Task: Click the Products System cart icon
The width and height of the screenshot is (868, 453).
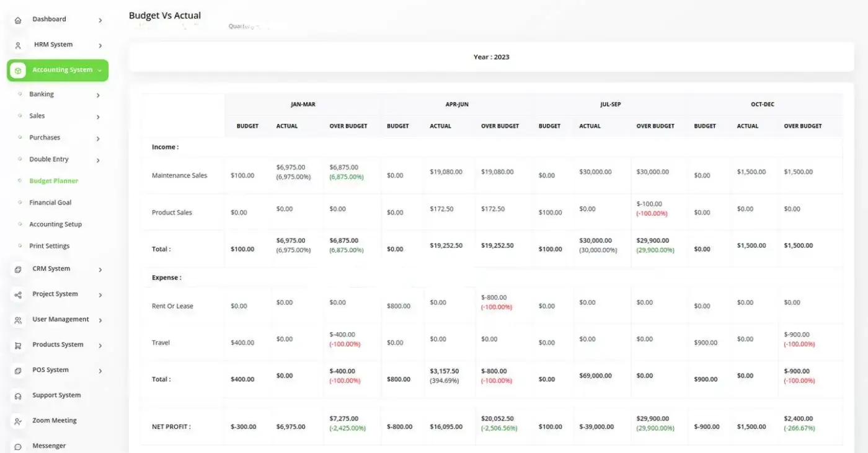Action: (x=18, y=346)
